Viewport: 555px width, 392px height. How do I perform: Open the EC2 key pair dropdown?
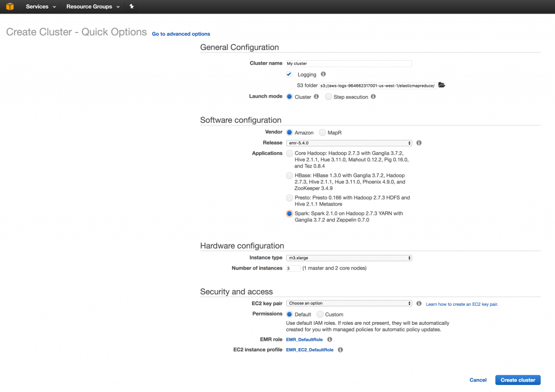click(349, 303)
